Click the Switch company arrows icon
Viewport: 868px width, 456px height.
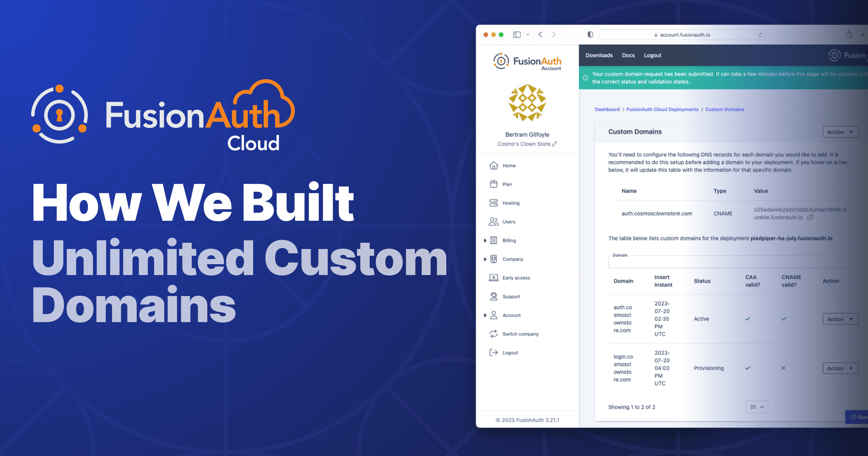[x=494, y=334]
